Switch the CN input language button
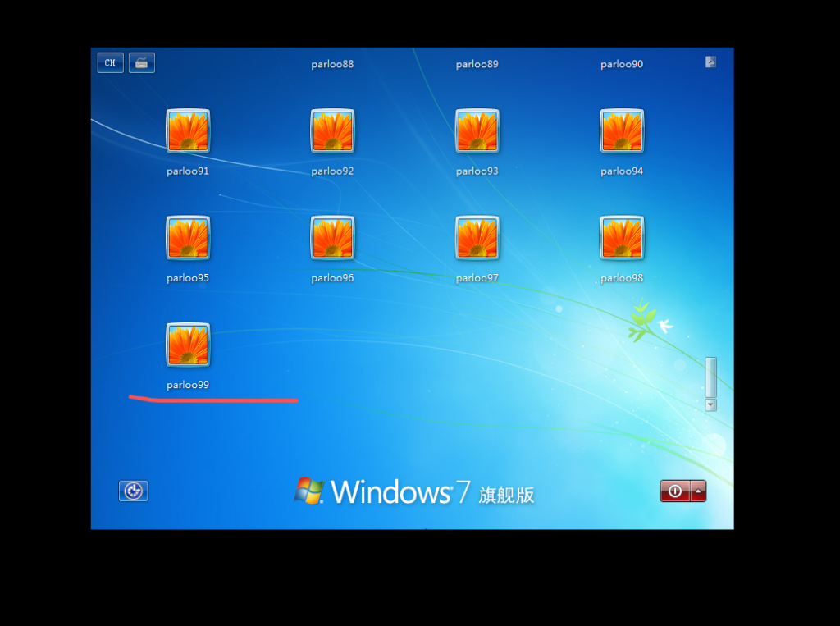The height and width of the screenshot is (626, 840). (110, 62)
